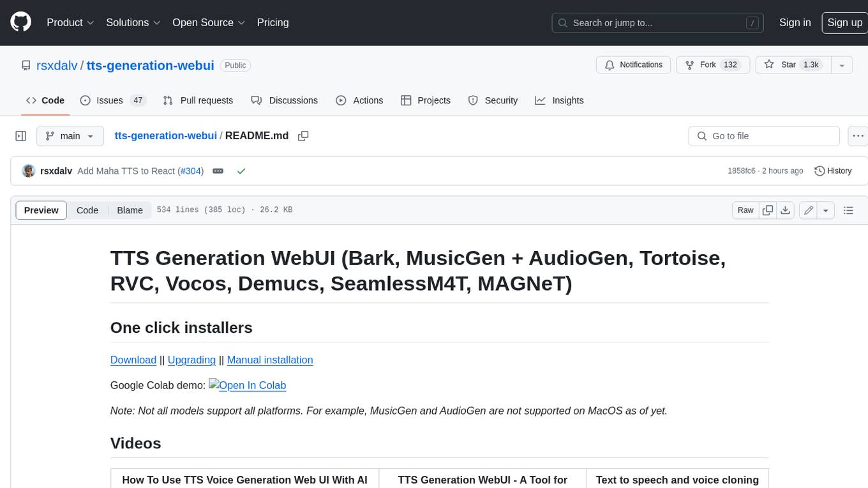Viewport: 868px width, 488px height.
Task: Expand more edit options dropdown
Action: pyautogui.click(x=826, y=210)
